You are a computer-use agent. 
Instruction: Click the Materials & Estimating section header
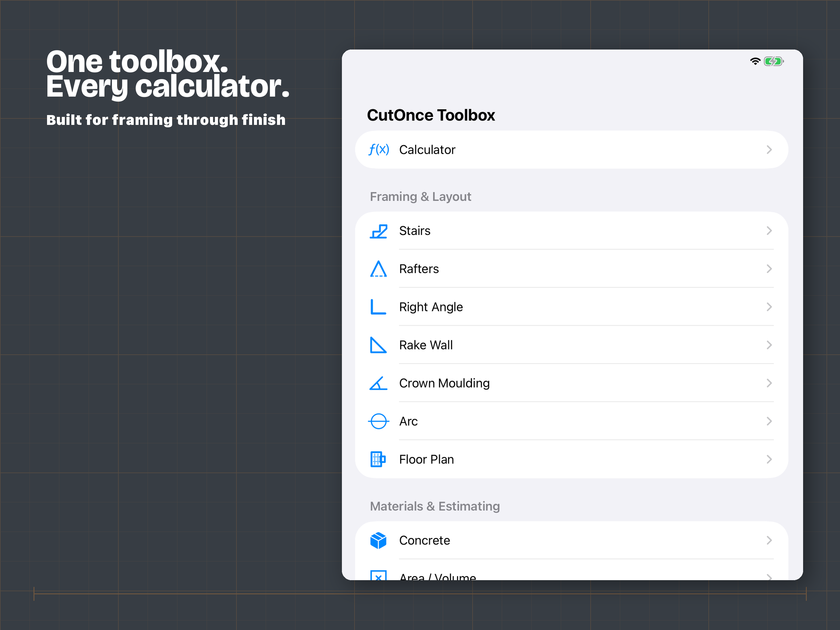tap(435, 506)
